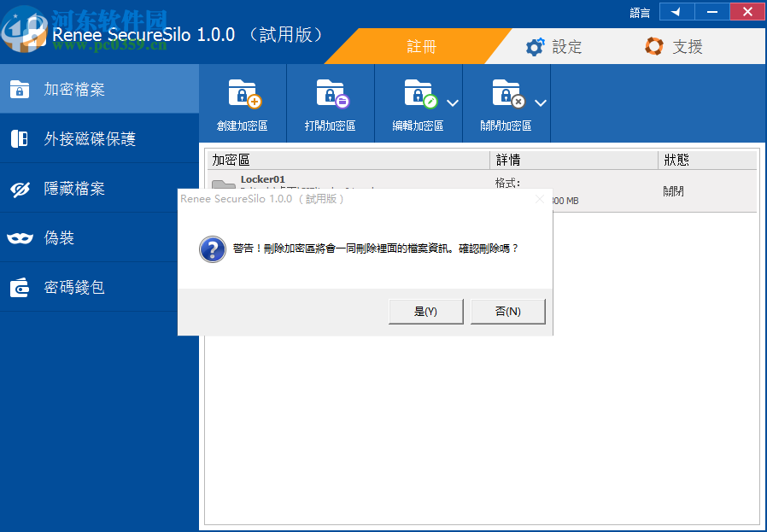Click the 加密檔案 locked folder icon

point(20,90)
